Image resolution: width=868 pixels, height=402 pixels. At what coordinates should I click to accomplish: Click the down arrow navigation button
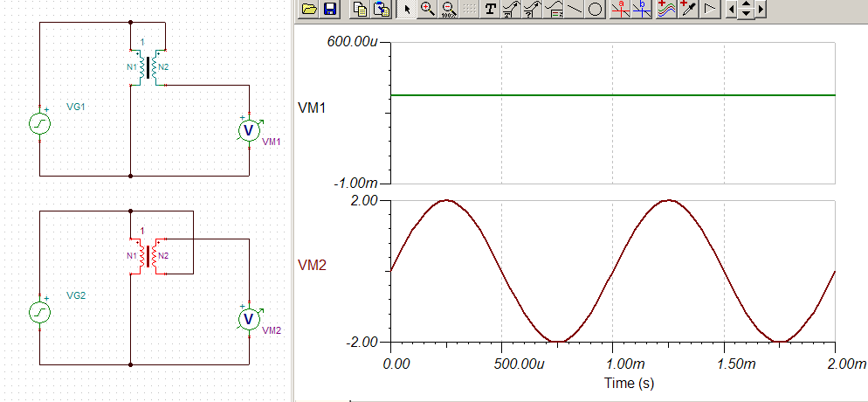point(747,13)
